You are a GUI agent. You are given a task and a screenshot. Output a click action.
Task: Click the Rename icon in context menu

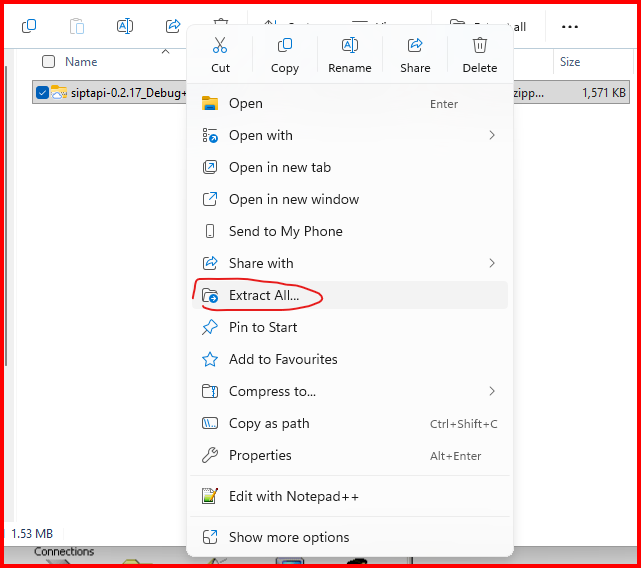[350, 46]
